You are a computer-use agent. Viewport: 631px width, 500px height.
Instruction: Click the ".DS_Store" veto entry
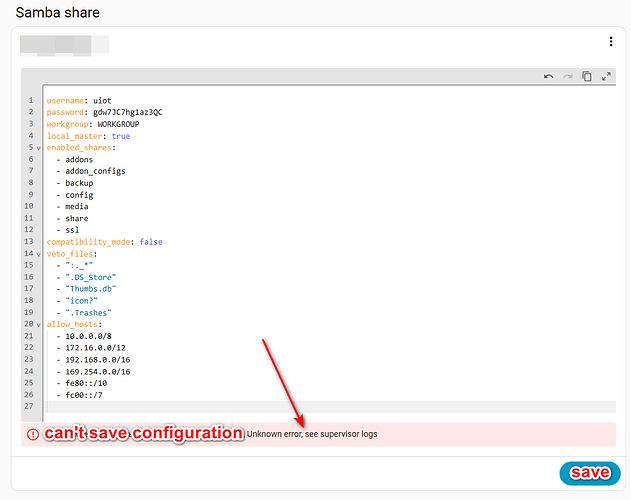[91, 277]
